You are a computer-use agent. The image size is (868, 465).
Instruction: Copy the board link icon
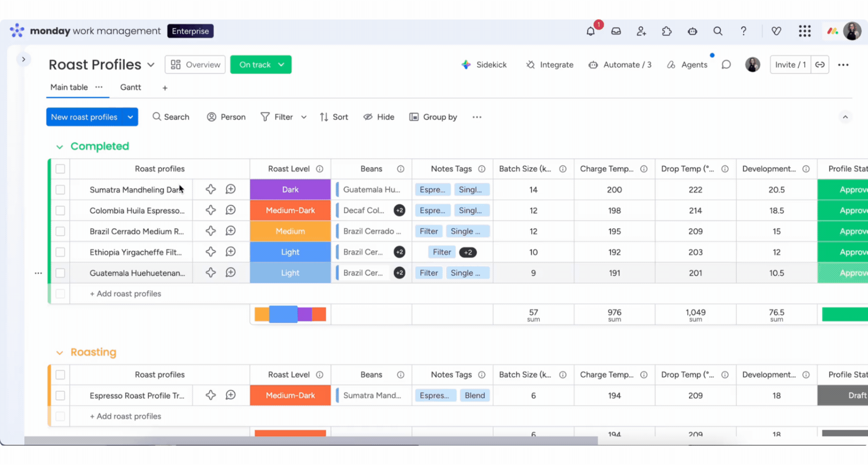click(x=820, y=65)
